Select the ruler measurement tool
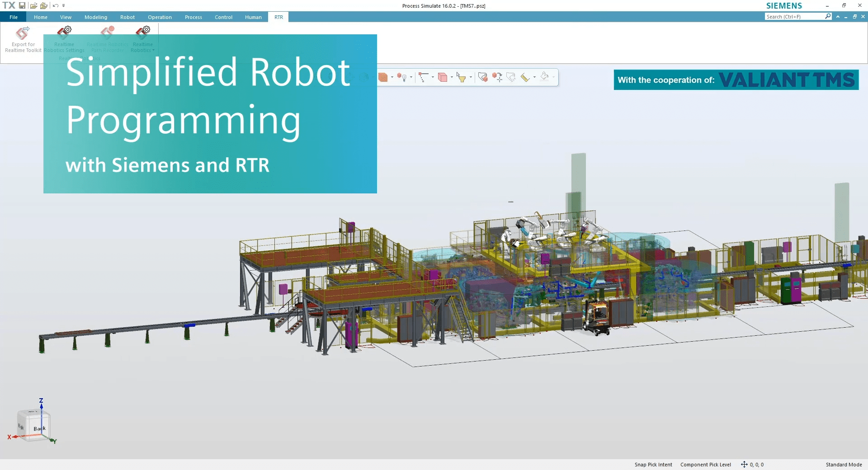868x470 pixels. 525,77
